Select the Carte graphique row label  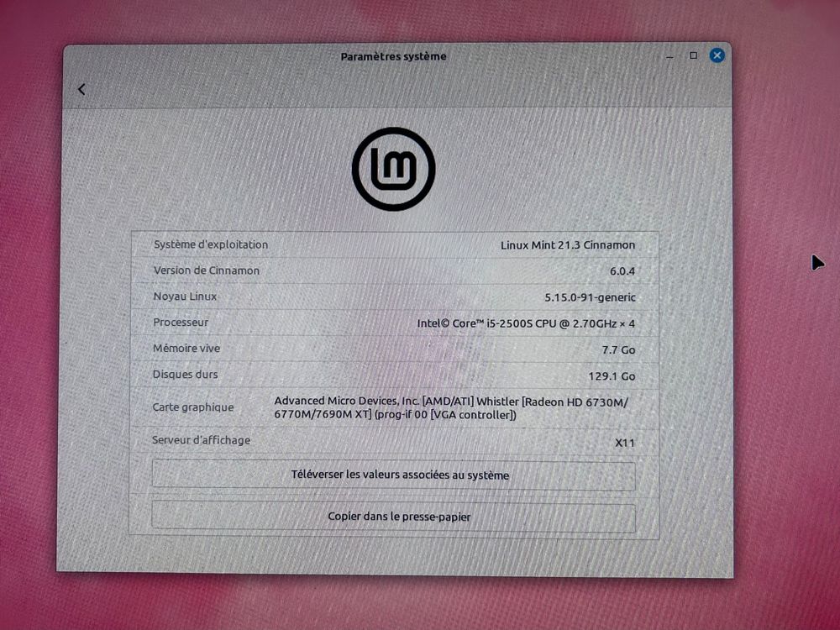click(x=193, y=407)
